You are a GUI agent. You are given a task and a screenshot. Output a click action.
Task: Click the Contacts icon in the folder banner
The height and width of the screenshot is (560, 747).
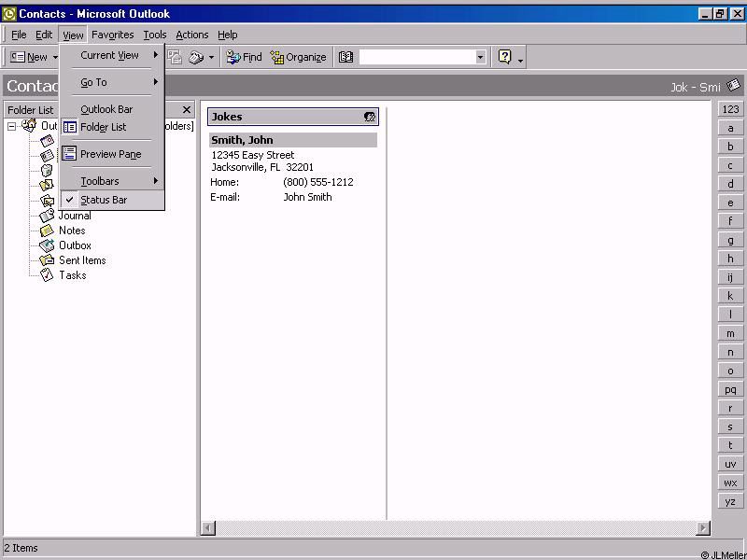733,86
